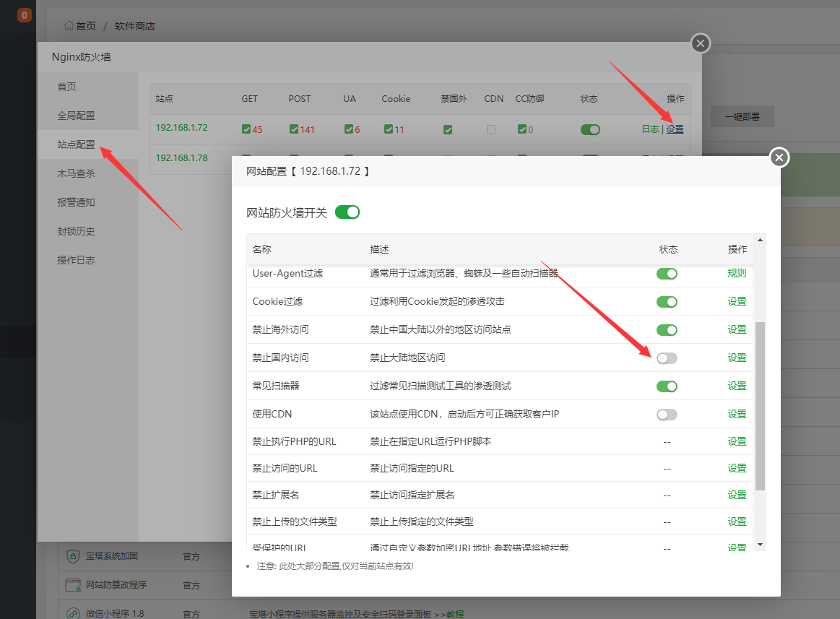Open 封锁历史 in the sidebar
840x619 pixels.
[x=76, y=231]
